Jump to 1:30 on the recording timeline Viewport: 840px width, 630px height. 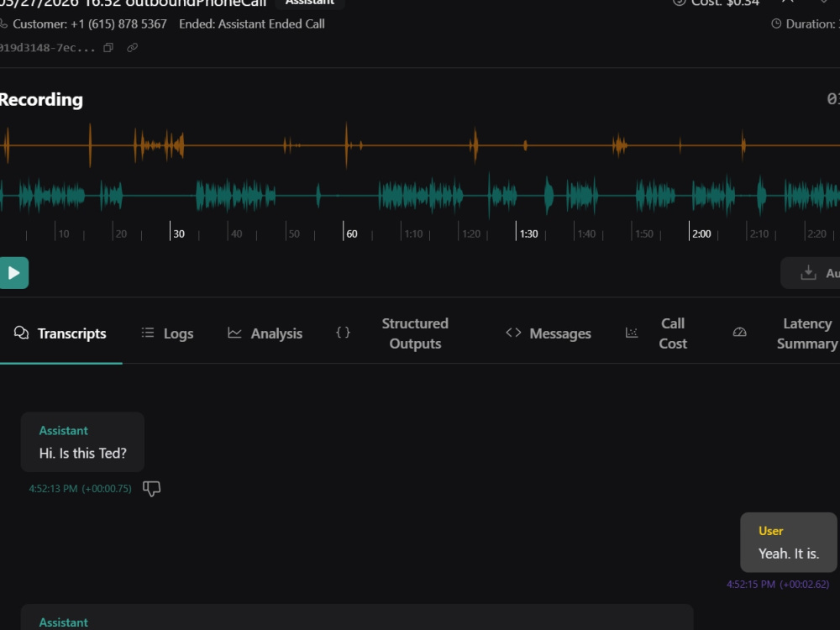pos(528,234)
